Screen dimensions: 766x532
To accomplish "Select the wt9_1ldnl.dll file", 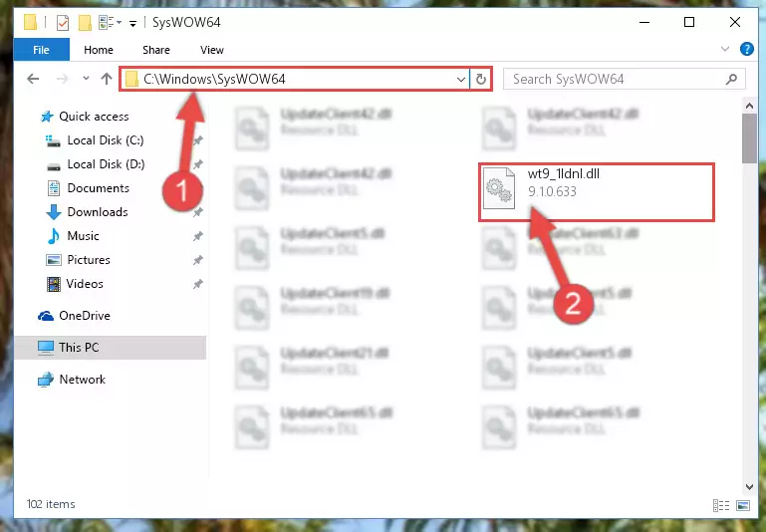I will 597,192.
